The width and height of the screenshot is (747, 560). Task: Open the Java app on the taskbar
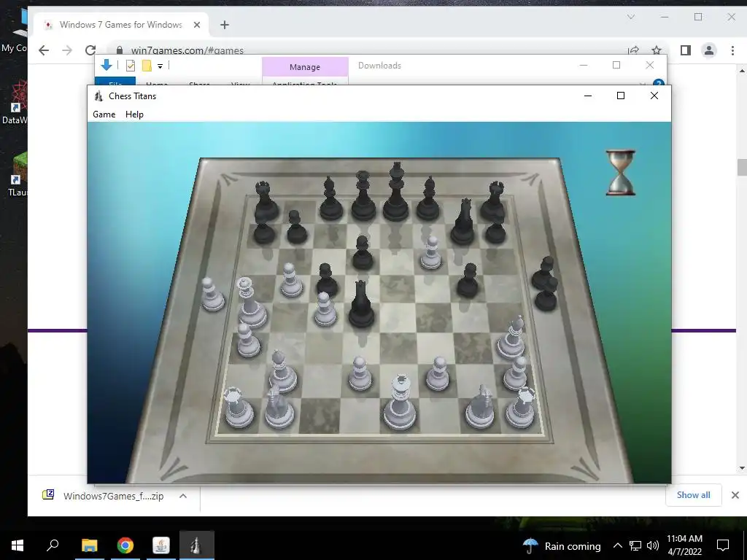(x=161, y=545)
